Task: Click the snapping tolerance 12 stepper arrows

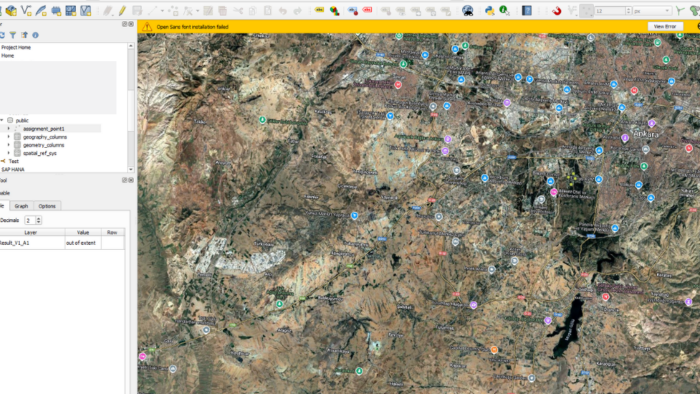Action: click(x=629, y=10)
